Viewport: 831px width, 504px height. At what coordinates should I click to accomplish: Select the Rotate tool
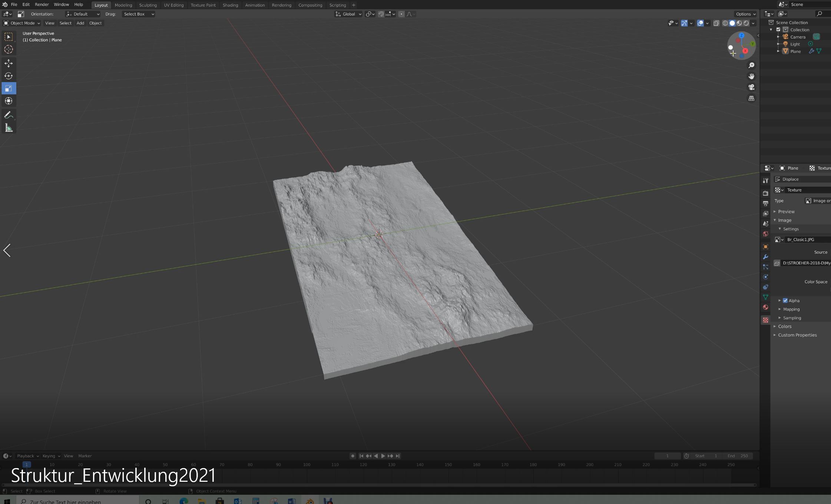[x=9, y=76]
